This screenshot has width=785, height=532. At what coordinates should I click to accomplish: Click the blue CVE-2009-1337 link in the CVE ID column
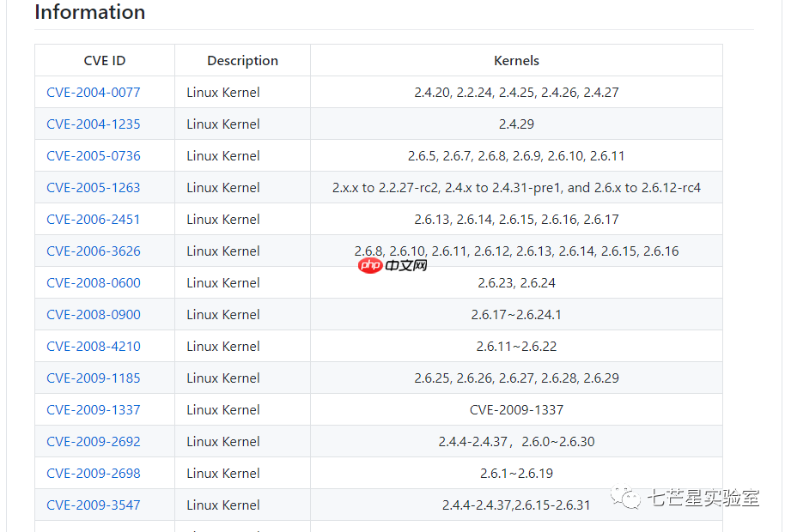94,410
